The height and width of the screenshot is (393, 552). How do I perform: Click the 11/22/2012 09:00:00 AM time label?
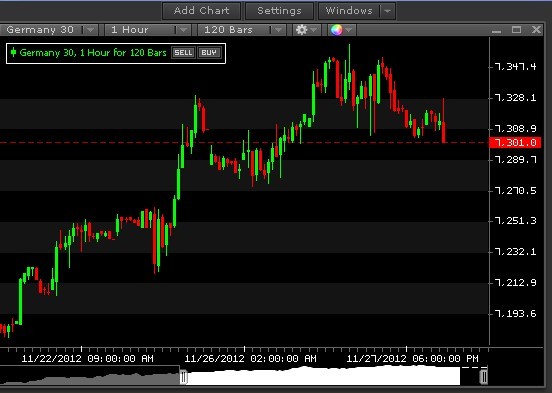[x=87, y=359]
